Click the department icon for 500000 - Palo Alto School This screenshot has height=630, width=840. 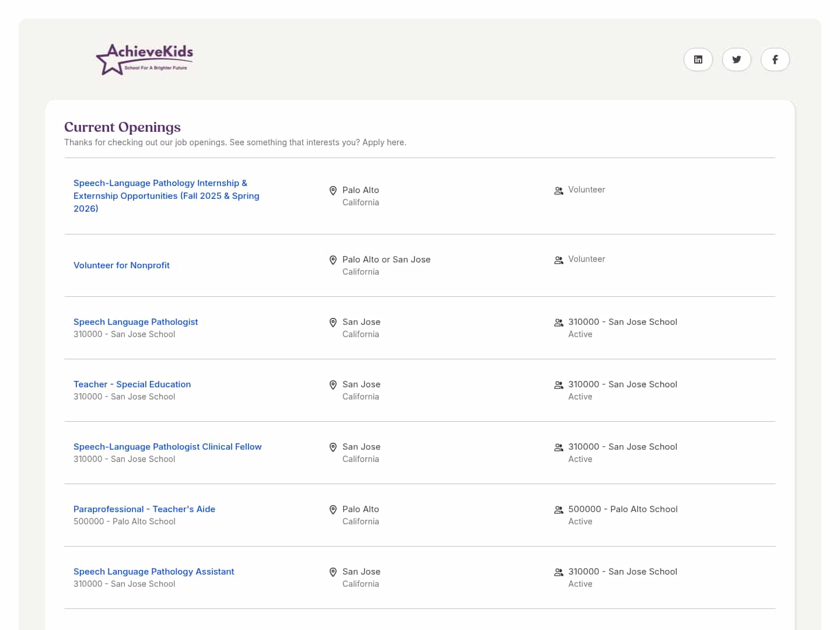[x=558, y=510]
